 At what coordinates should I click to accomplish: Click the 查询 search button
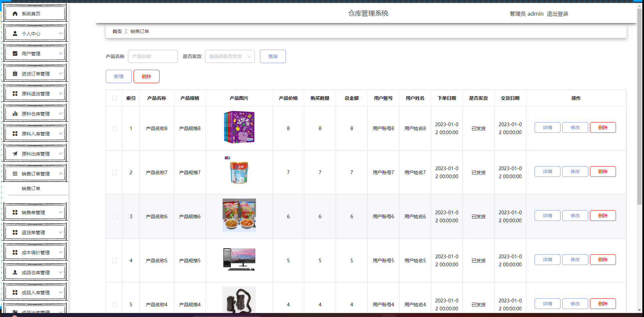(273, 56)
